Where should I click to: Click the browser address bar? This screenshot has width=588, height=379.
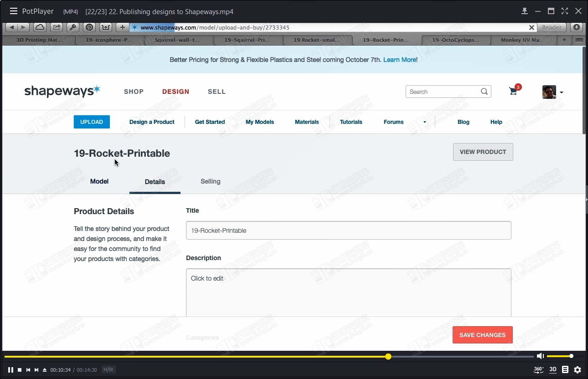[x=333, y=27]
